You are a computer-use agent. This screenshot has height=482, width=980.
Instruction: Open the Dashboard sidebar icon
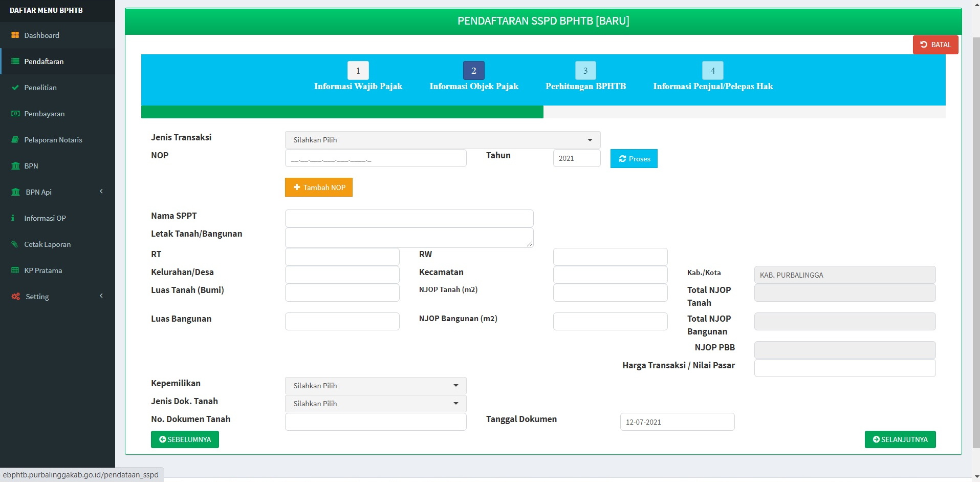click(15, 35)
